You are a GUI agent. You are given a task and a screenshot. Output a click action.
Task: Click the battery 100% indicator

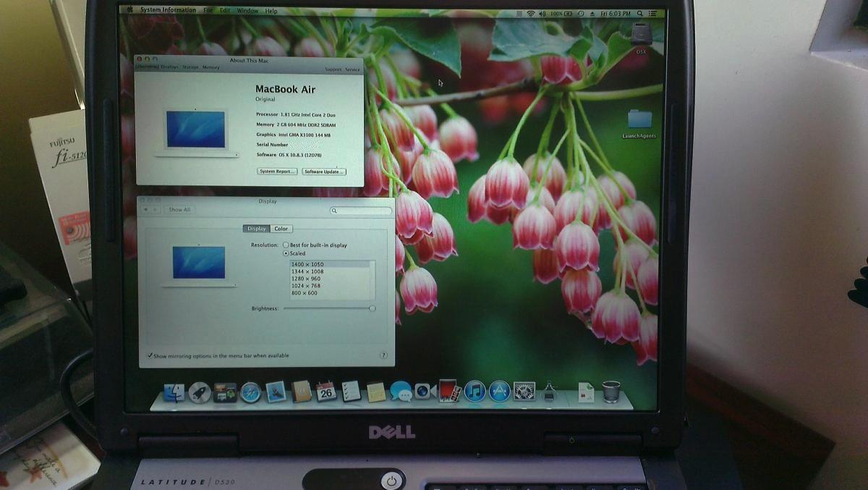click(561, 14)
